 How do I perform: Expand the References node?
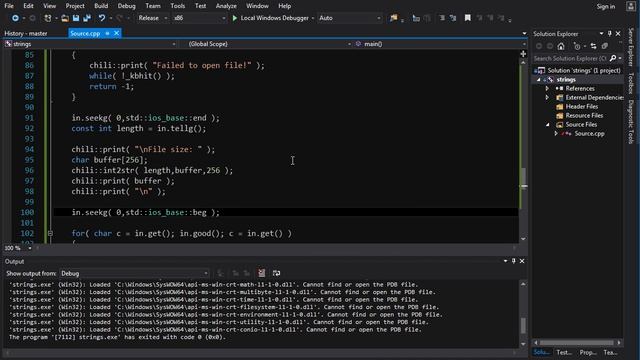coord(547,89)
